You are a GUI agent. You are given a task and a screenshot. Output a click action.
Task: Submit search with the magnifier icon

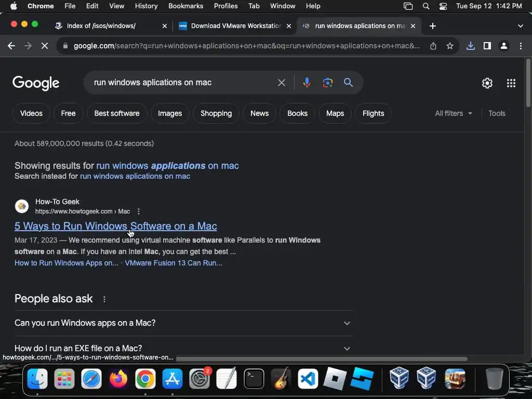348,83
